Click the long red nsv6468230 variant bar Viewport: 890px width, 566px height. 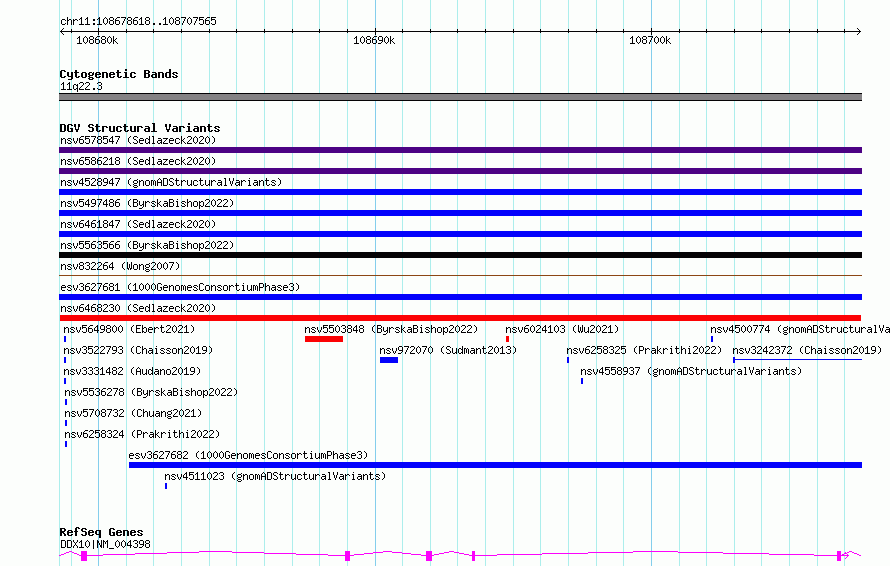click(x=460, y=318)
